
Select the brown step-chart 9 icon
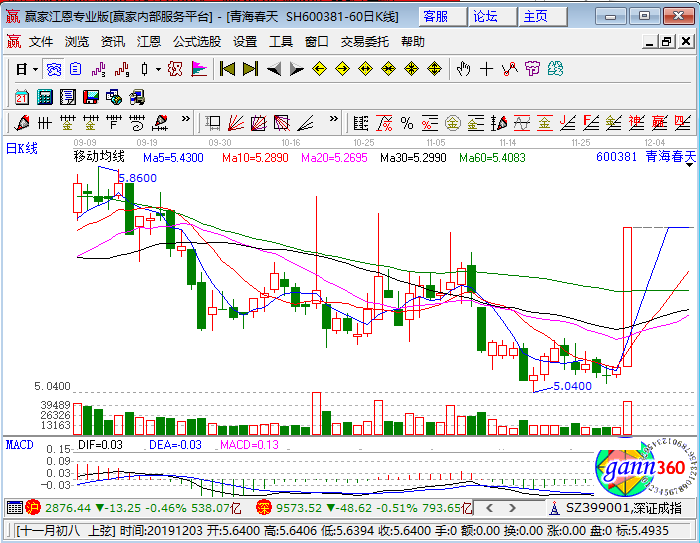(122, 69)
